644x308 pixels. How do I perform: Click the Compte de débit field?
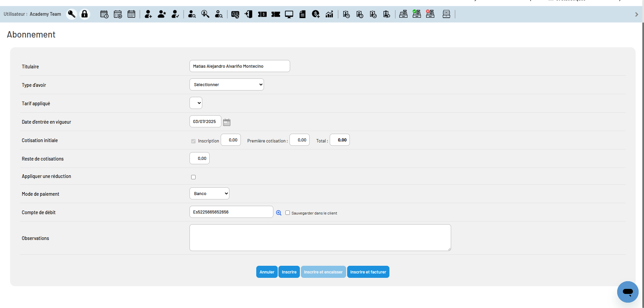(231, 212)
